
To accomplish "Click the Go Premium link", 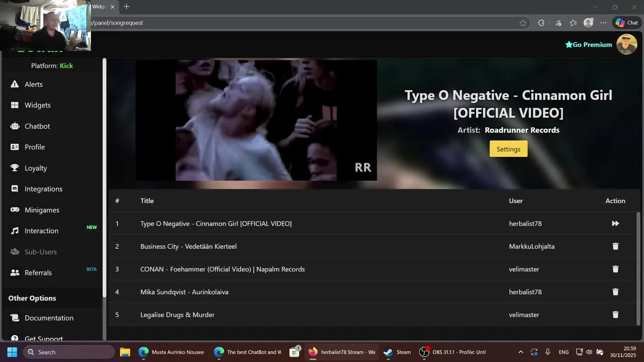I will 589,45.
